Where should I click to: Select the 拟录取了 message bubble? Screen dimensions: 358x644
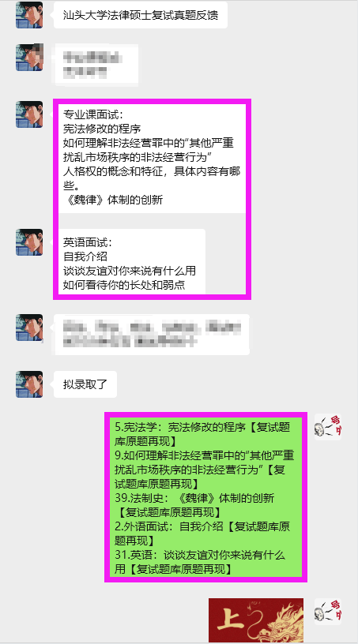point(85,384)
